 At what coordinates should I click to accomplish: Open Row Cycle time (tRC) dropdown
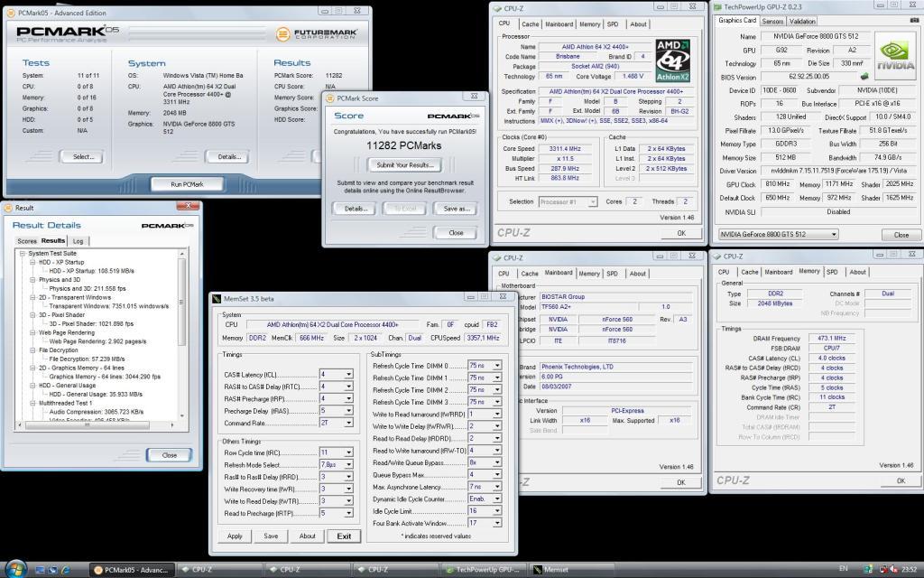point(349,452)
